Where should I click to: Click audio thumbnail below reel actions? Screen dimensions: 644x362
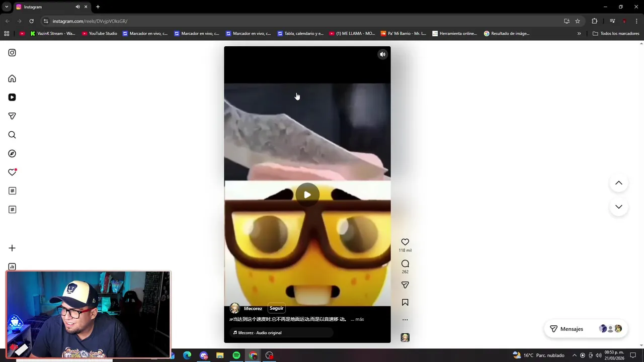[405, 337]
